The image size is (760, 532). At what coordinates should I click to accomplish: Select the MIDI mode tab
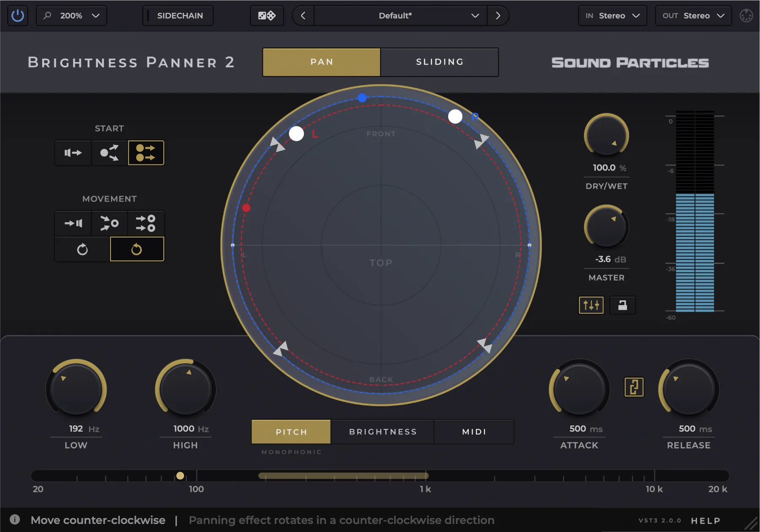[x=474, y=432]
